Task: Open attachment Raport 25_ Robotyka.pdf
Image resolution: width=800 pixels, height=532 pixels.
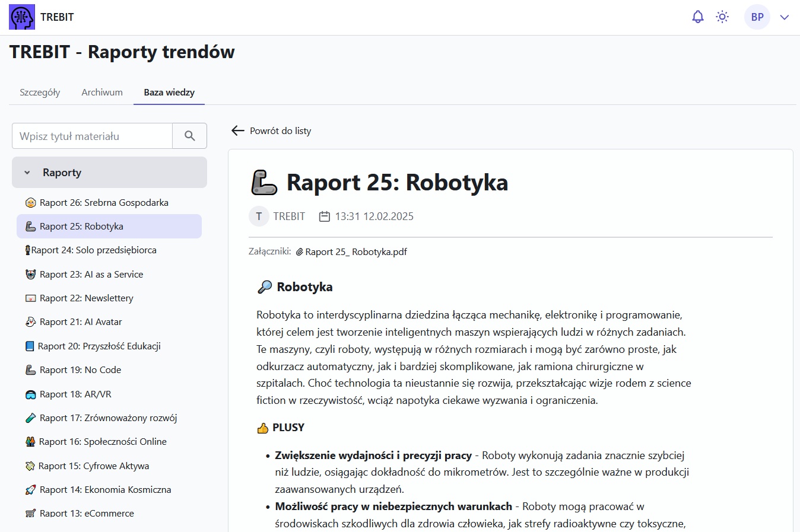Action: (x=355, y=252)
